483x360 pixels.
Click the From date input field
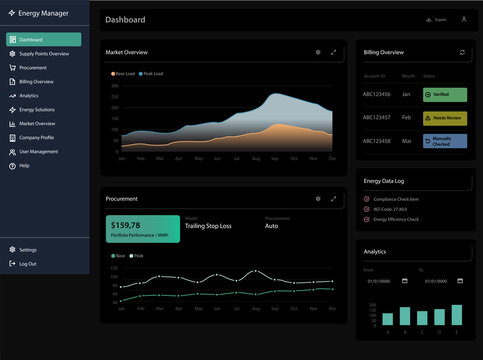point(387,281)
